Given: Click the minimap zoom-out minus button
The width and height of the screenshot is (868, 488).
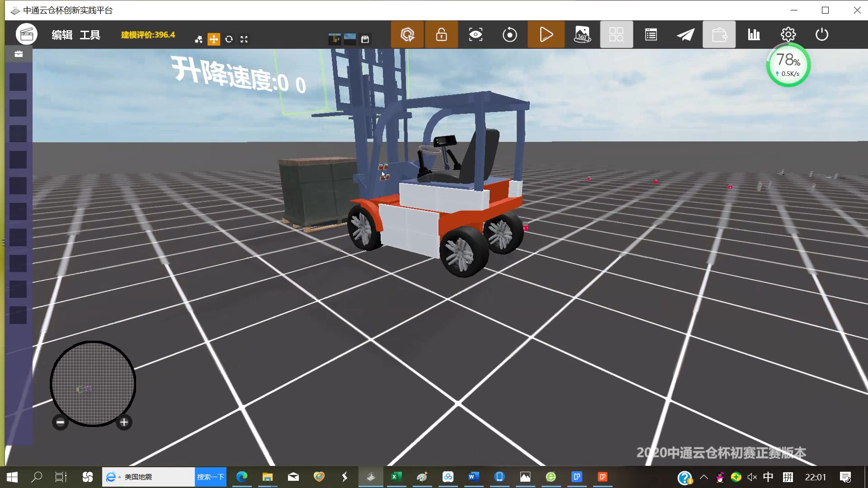Looking at the screenshot, I should point(60,422).
